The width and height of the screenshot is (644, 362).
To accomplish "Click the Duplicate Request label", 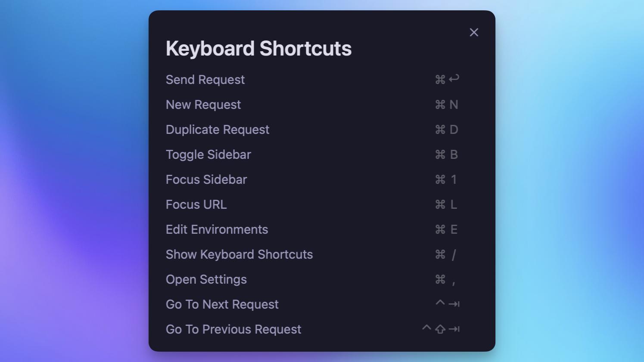I will (218, 130).
